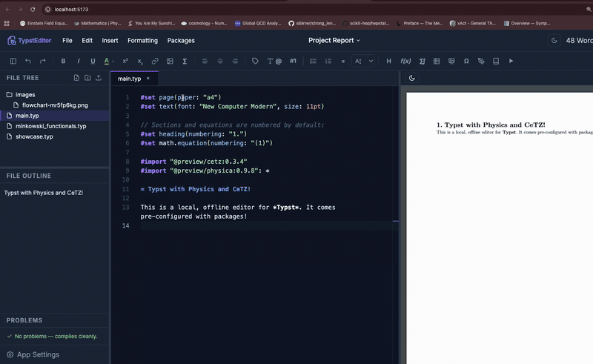The image size is (593, 364).
Task: Insert a numbered list
Action: pos(328,61)
